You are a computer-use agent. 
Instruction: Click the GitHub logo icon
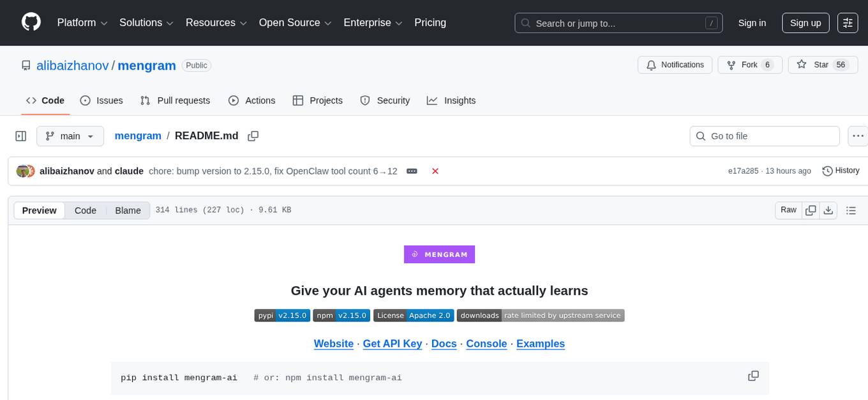click(x=31, y=22)
